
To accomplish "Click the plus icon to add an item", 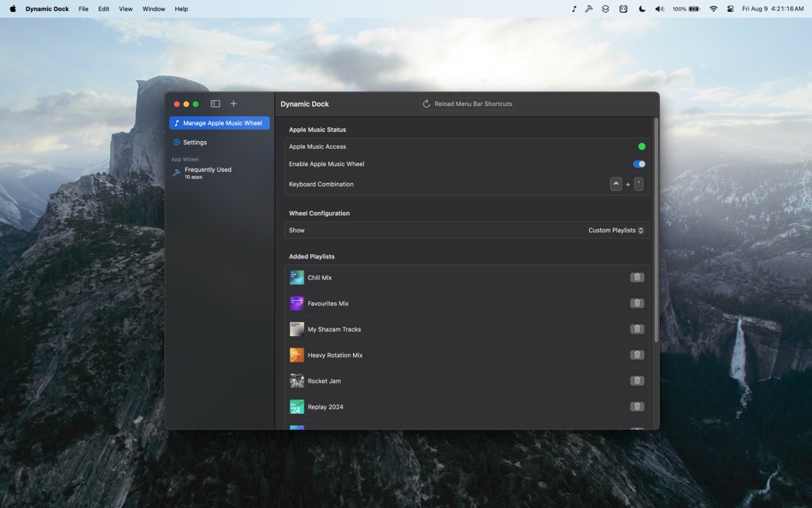I will [232, 103].
